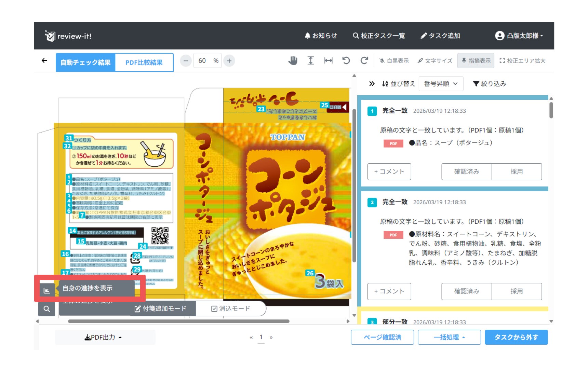Toggle 指摘表示 annotation display
The width and height of the screenshot is (588, 371).
(x=476, y=61)
